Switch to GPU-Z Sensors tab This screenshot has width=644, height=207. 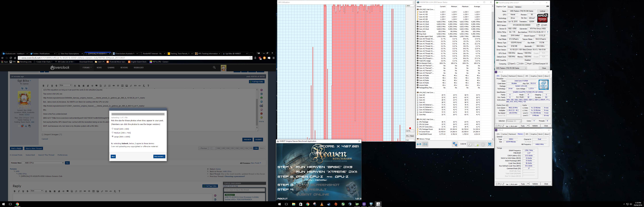(x=510, y=7)
